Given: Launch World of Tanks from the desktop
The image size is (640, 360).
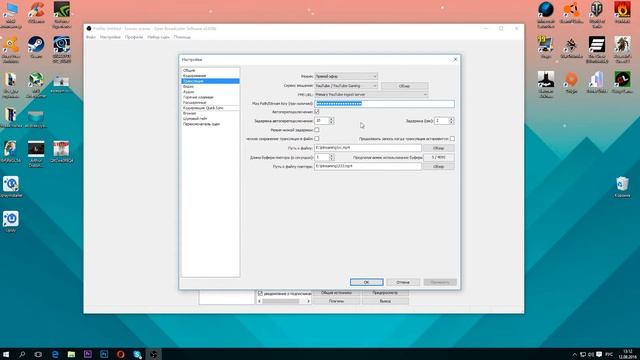Looking at the screenshot, I should point(597,14).
